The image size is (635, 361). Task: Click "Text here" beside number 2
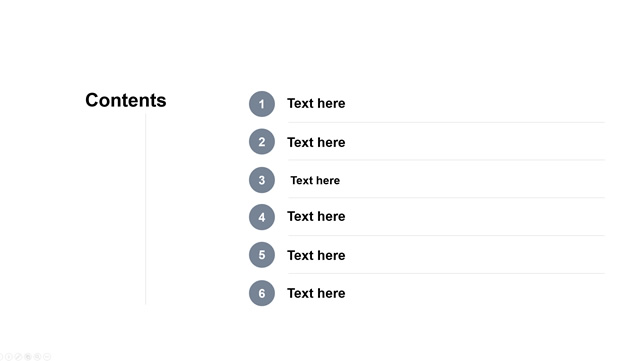click(x=316, y=142)
